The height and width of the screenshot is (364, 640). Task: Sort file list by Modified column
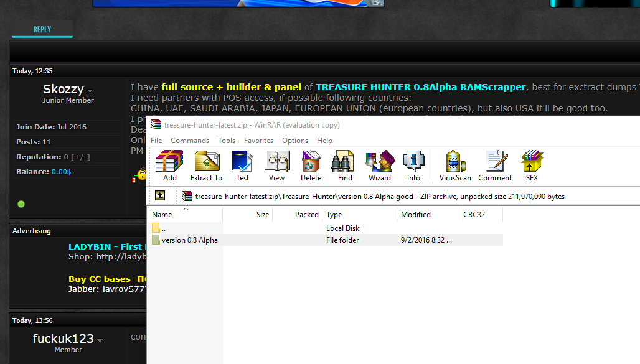click(428, 214)
